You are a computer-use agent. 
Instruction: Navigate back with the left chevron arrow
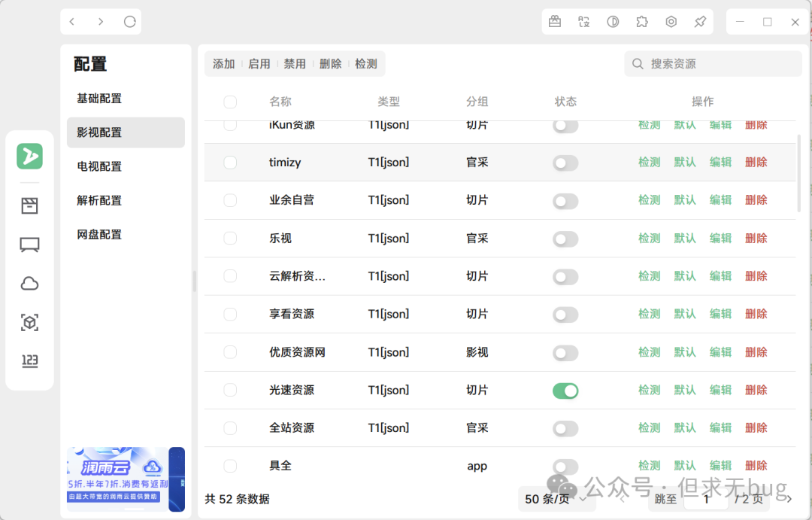pyautogui.click(x=72, y=22)
